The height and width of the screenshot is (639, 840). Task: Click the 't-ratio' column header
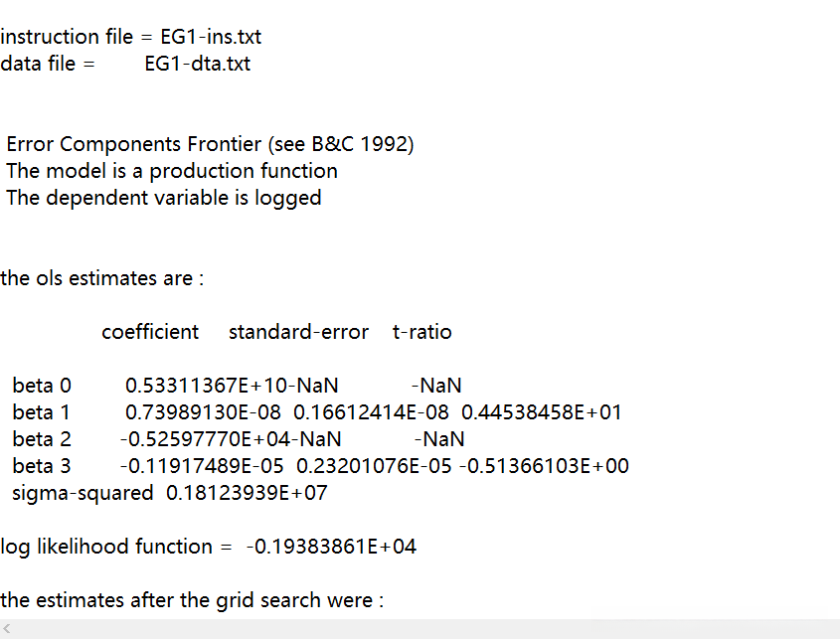pyautogui.click(x=421, y=332)
